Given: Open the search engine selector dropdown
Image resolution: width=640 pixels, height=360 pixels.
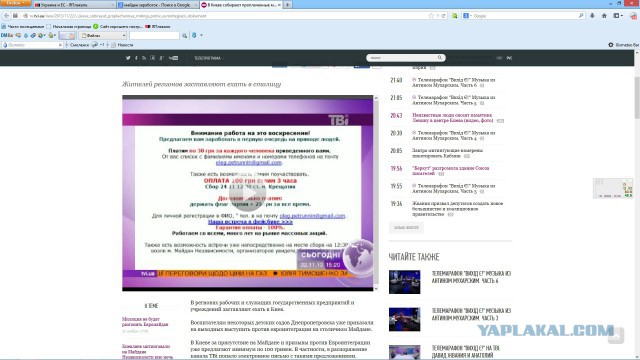Looking at the screenshot, I should tap(467, 16).
